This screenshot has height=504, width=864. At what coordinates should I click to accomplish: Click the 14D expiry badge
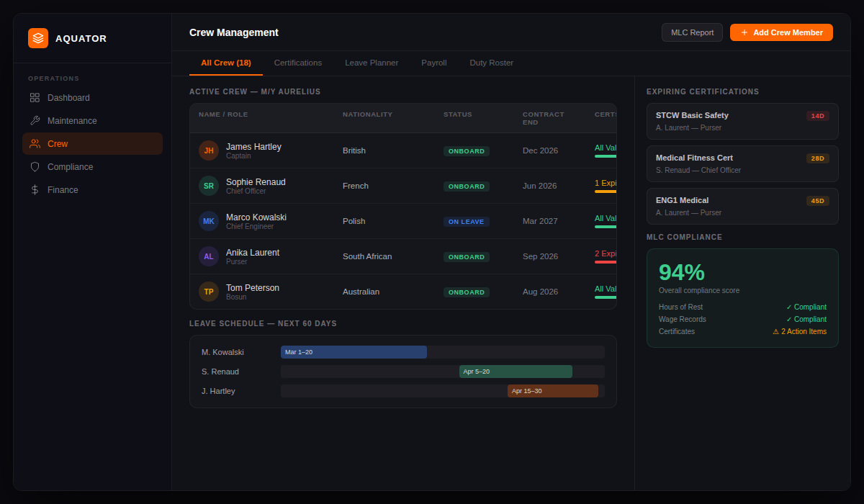[x=818, y=116]
